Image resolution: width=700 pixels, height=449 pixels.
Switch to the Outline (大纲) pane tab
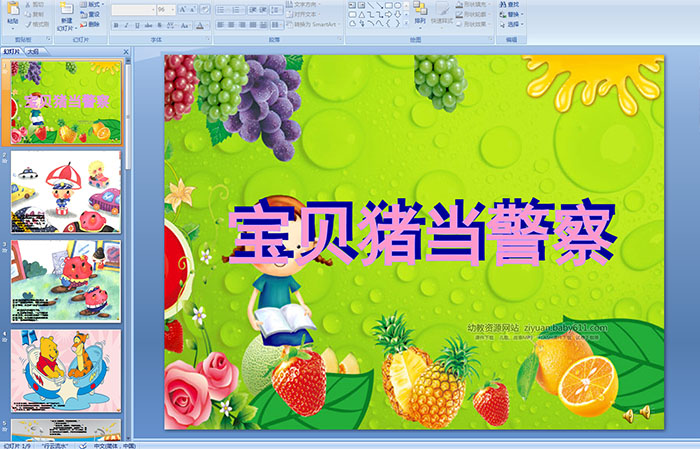click(33, 50)
